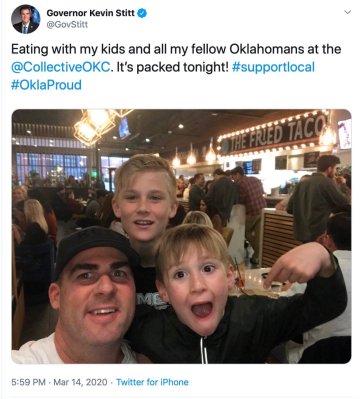Click the blue verified badge
Viewport: 360px width, 399px height.
tap(142, 13)
